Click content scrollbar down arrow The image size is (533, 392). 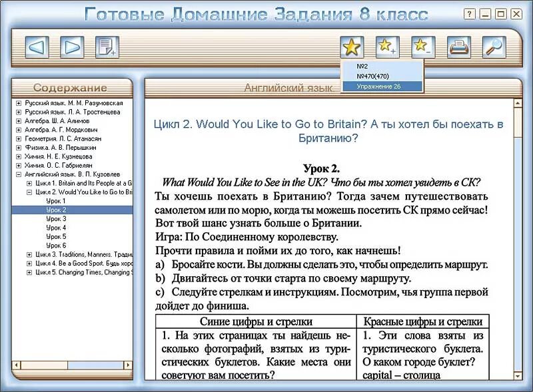(x=518, y=376)
